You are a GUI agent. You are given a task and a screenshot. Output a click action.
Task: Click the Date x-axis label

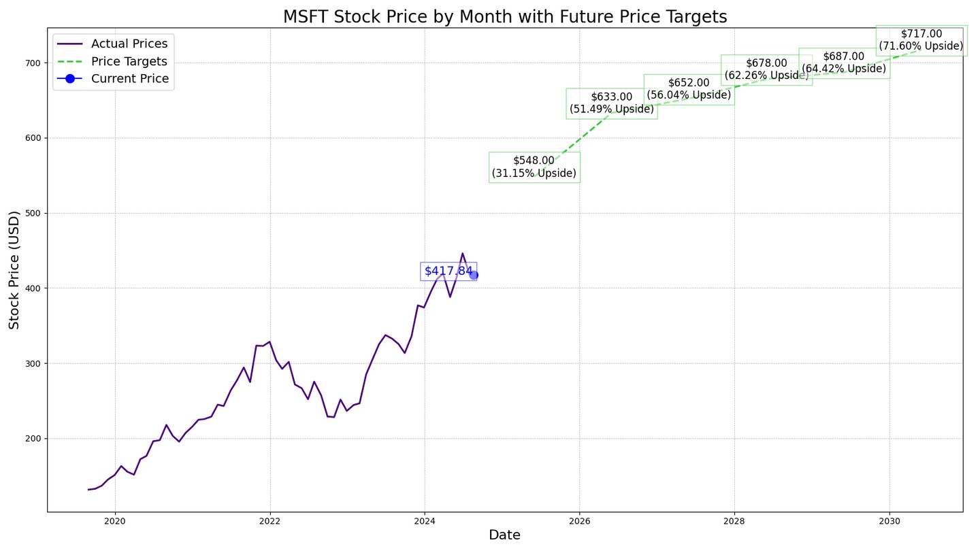[504, 535]
